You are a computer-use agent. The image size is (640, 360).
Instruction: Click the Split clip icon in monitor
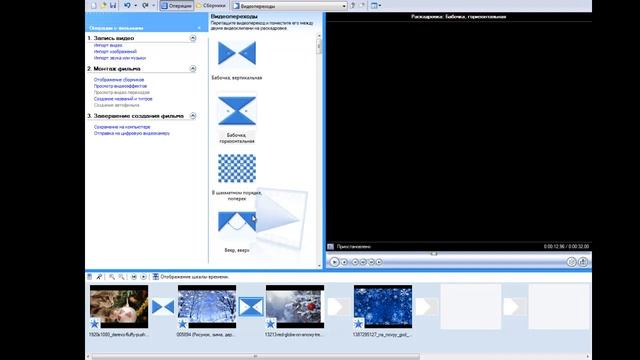[571, 262]
